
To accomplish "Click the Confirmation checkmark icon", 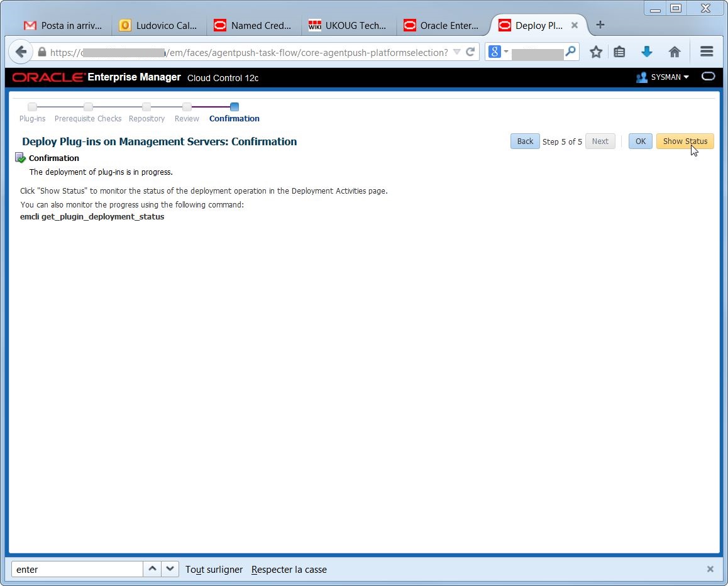I will [x=20, y=158].
